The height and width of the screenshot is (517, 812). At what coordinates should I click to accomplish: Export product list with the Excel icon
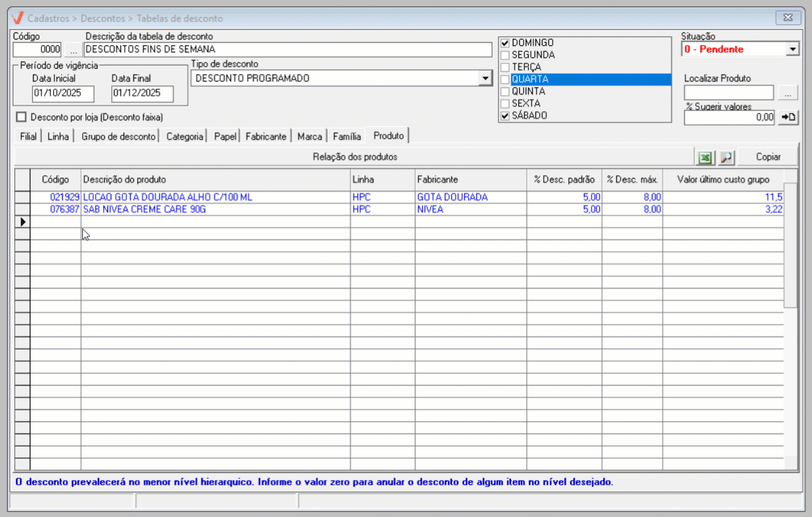coord(705,157)
